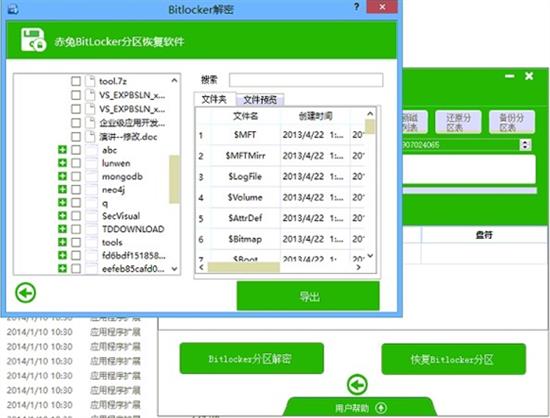Click the file icon beside tool.7z
The image size is (550, 418).
(x=90, y=81)
